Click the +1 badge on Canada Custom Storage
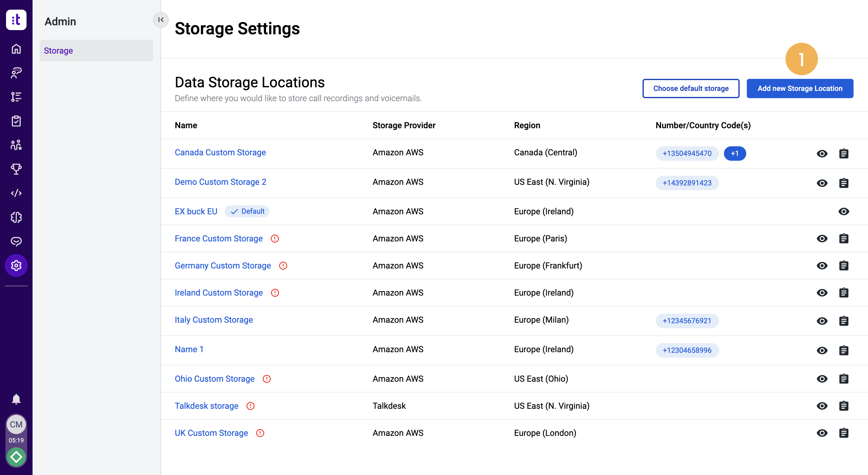This screenshot has height=475, width=868. [734, 153]
